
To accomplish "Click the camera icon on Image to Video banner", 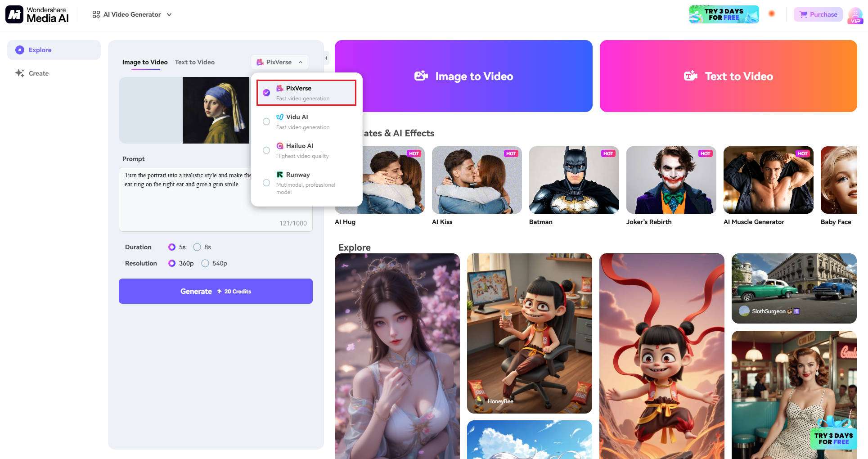I will (421, 76).
